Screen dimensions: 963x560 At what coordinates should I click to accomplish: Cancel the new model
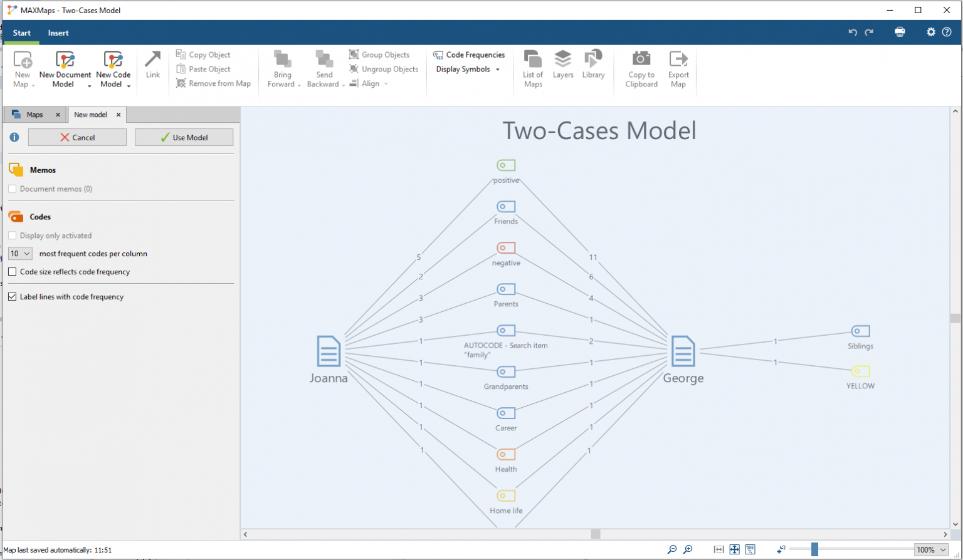(76, 137)
